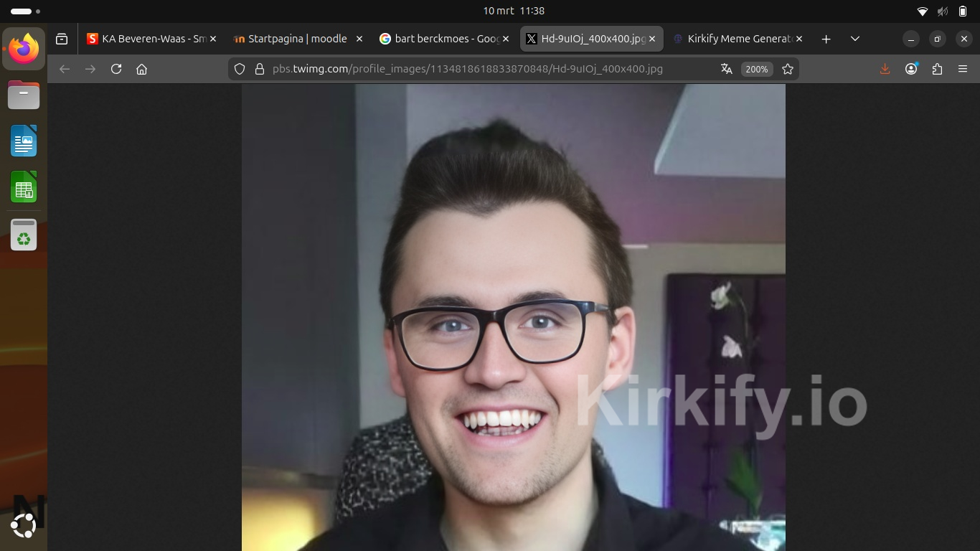Open the Firefox View recent browsing button

click(62, 39)
